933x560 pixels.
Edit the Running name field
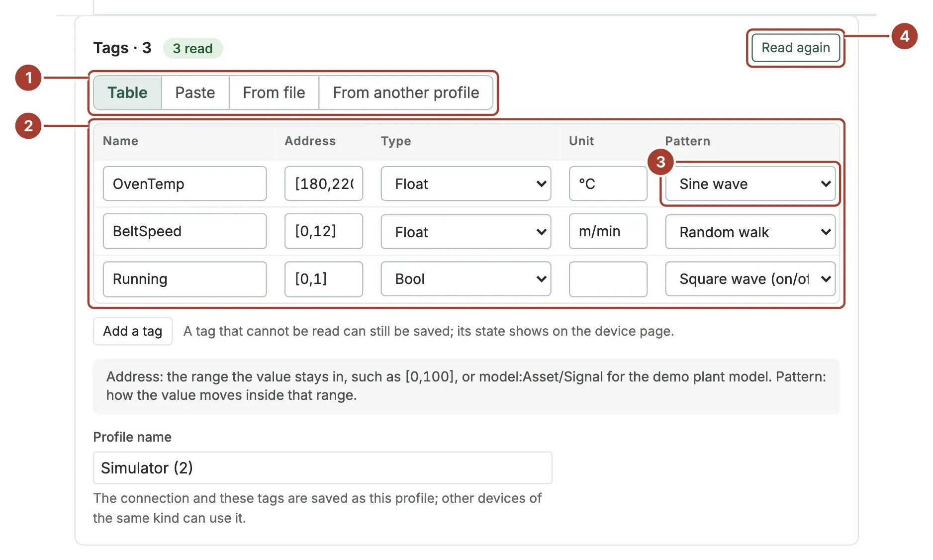185,279
